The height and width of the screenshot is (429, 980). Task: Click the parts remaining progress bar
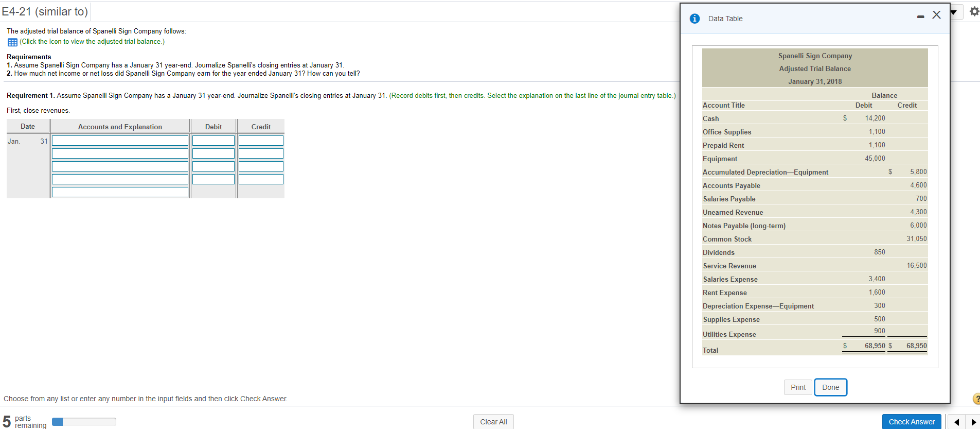84,422
